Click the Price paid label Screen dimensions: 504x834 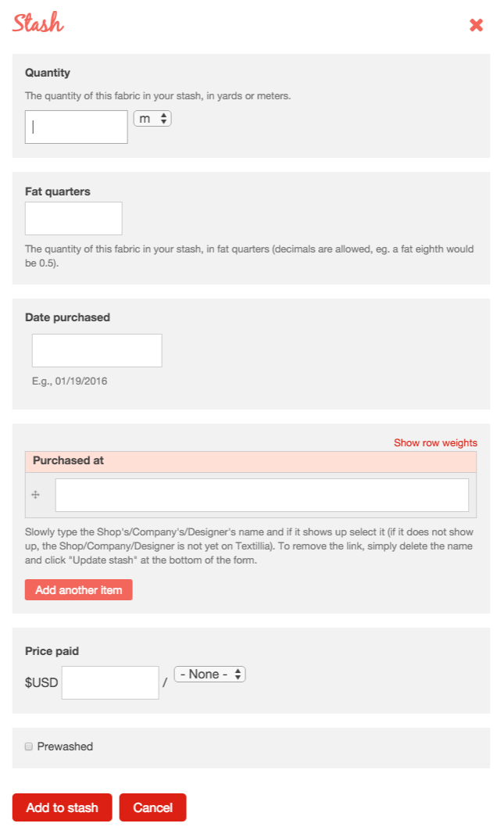tap(52, 651)
